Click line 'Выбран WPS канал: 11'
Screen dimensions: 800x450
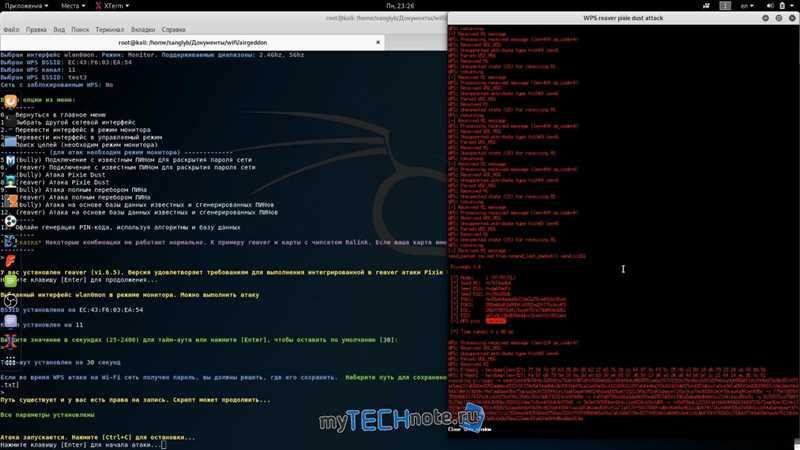(38, 70)
